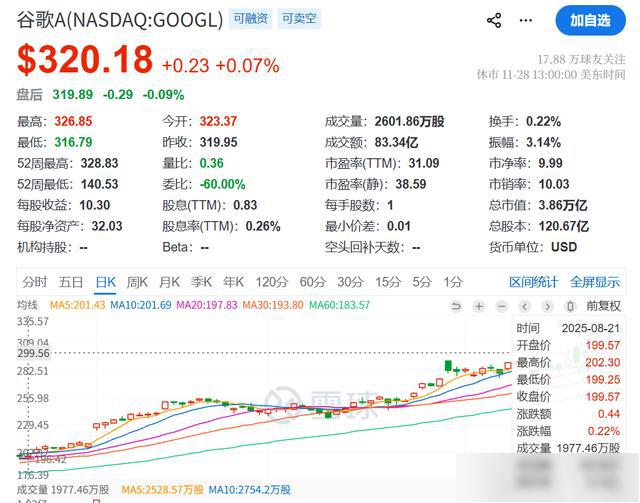
Task: Click the 299.56 crosshair price label
Action: (x=33, y=353)
